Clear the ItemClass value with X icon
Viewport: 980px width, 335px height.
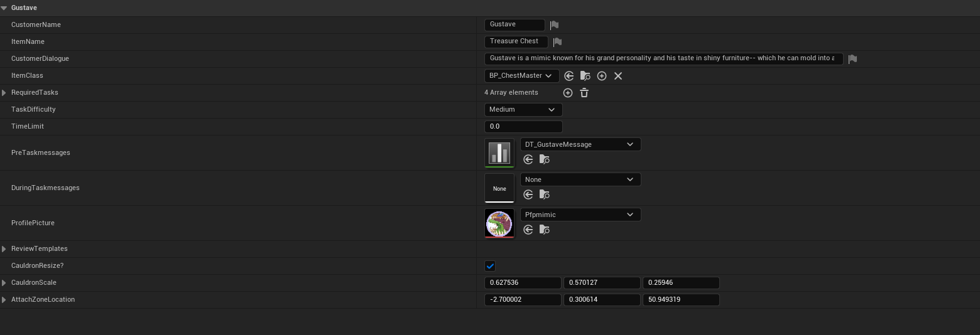[x=618, y=76]
